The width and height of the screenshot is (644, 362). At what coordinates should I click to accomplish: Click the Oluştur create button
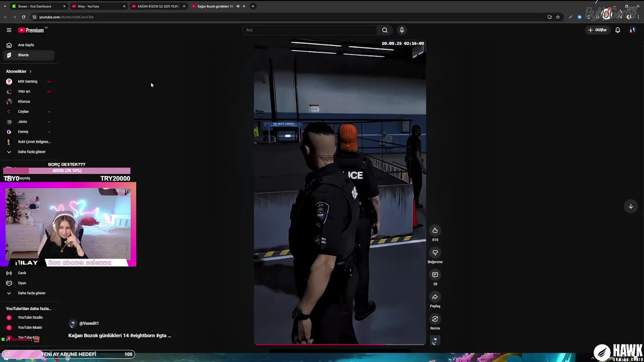click(598, 30)
